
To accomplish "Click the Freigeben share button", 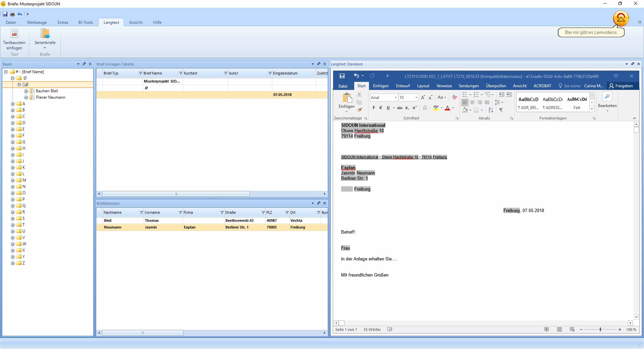I will click(x=621, y=86).
